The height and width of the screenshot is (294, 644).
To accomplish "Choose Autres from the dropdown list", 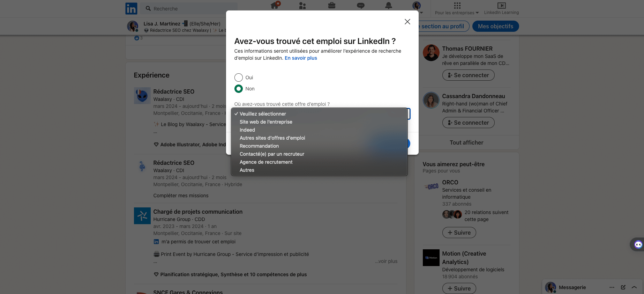I will click(319, 170).
